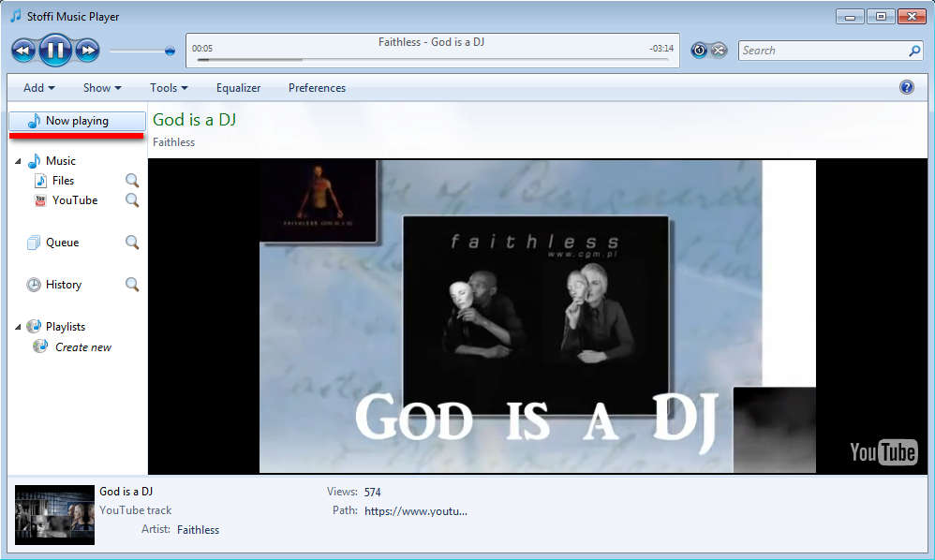Image resolution: width=935 pixels, height=560 pixels.
Task: Maximize the Stoffi window
Action: 881,17
